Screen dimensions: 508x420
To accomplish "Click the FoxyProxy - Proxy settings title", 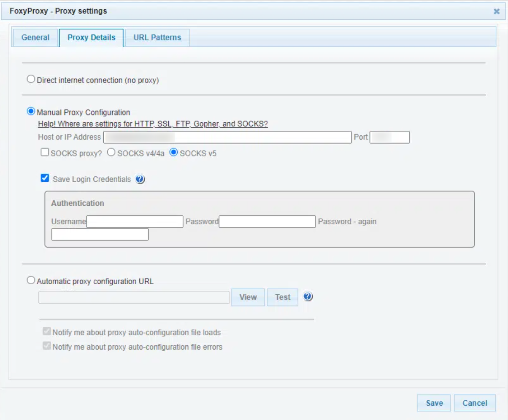I will coord(58,11).
